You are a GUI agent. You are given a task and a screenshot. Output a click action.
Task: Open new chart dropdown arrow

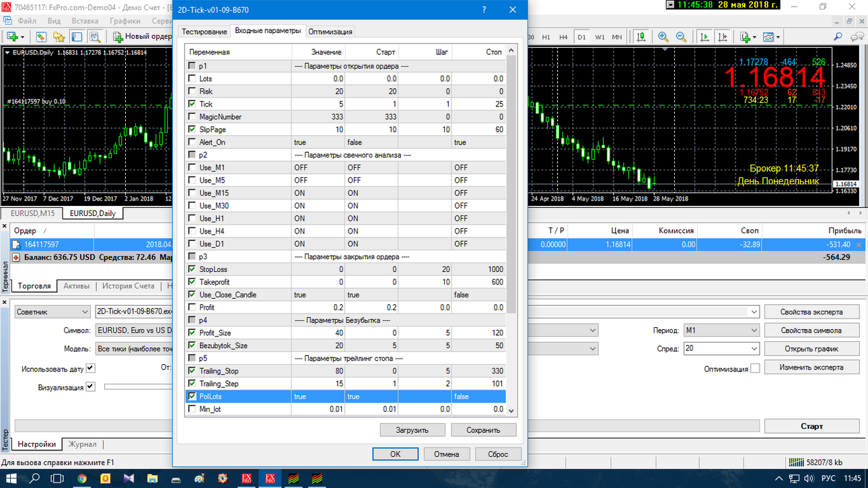coord(22,37)
